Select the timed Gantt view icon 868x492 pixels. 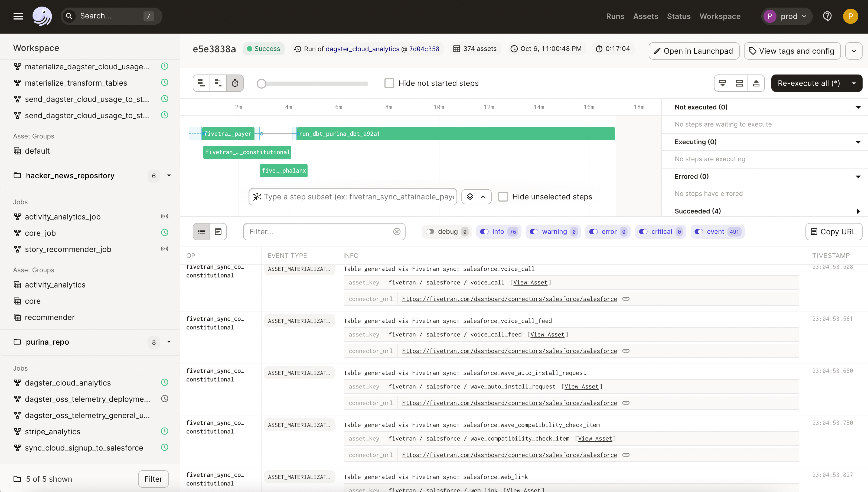tap(235, 83)
